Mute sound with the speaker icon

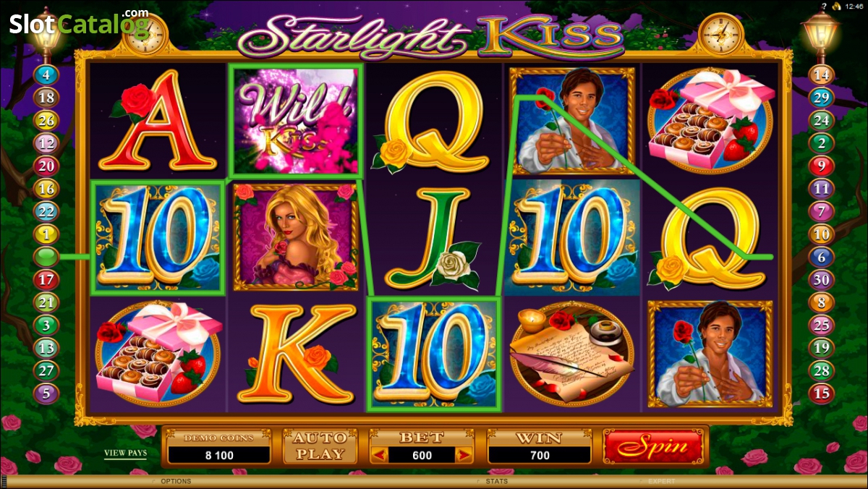[836, 6]
